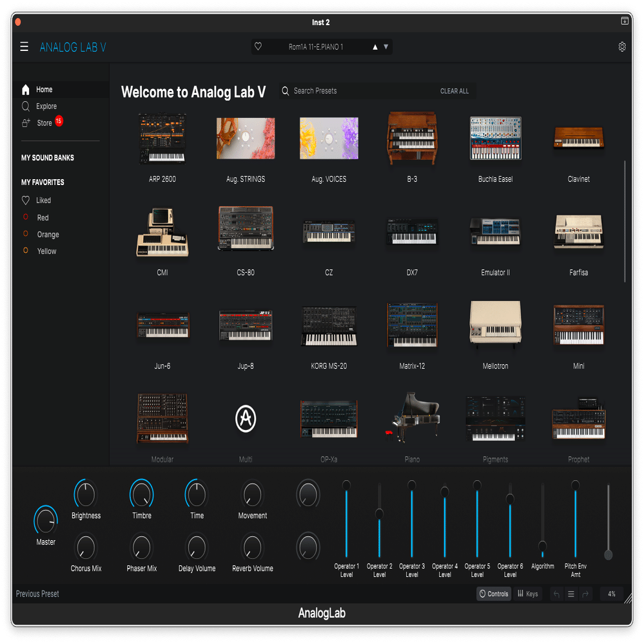Screen dimensions: 644x644
Task: Choose CMI instrument
Action: click(162, 233)
